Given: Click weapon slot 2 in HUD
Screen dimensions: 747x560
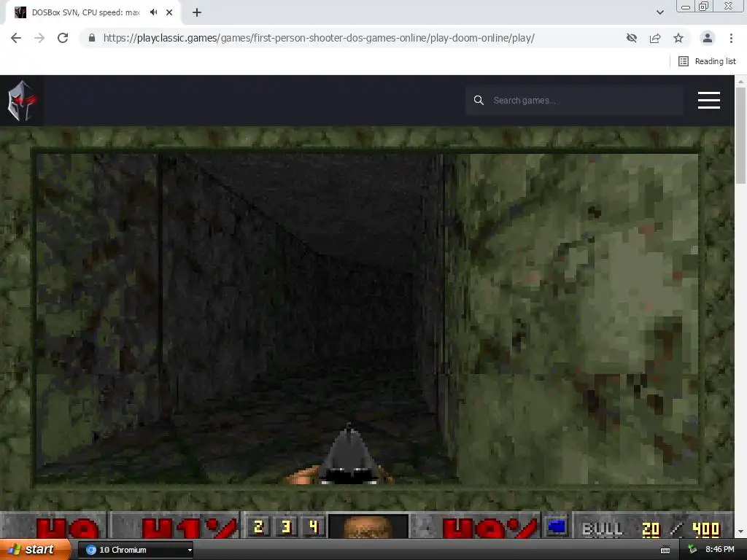Looking at the screenshot, I should 259,526.
